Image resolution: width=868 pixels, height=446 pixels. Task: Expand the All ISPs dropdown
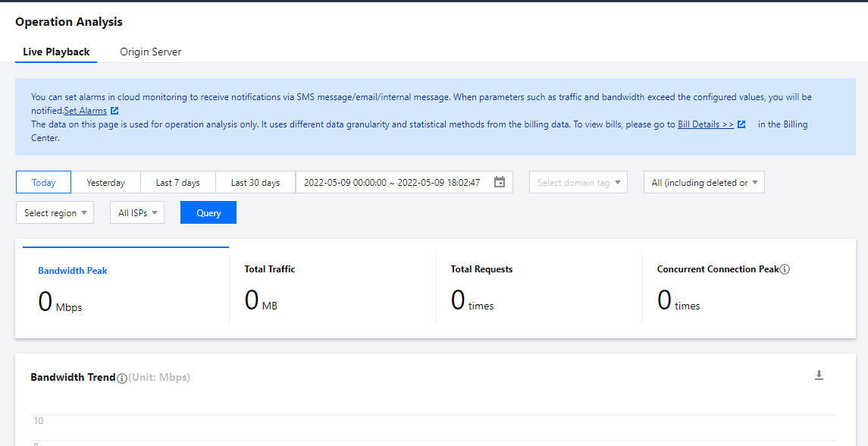pos(136,212)
